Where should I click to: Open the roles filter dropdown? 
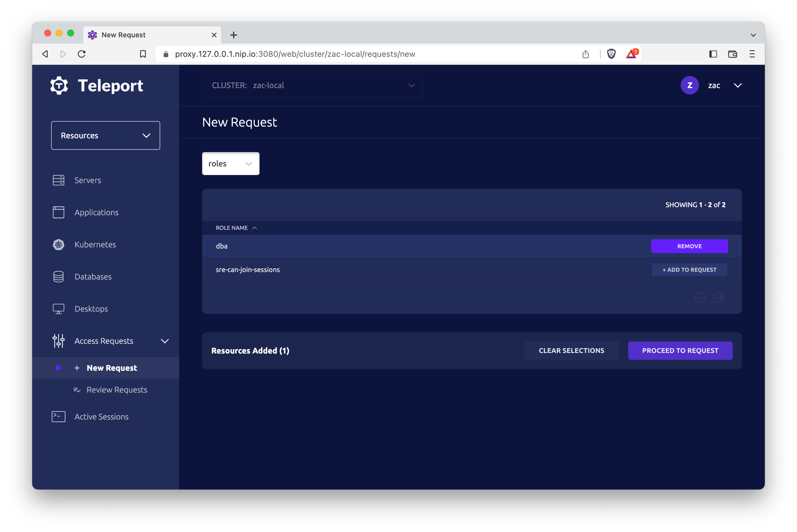point(231,163)
